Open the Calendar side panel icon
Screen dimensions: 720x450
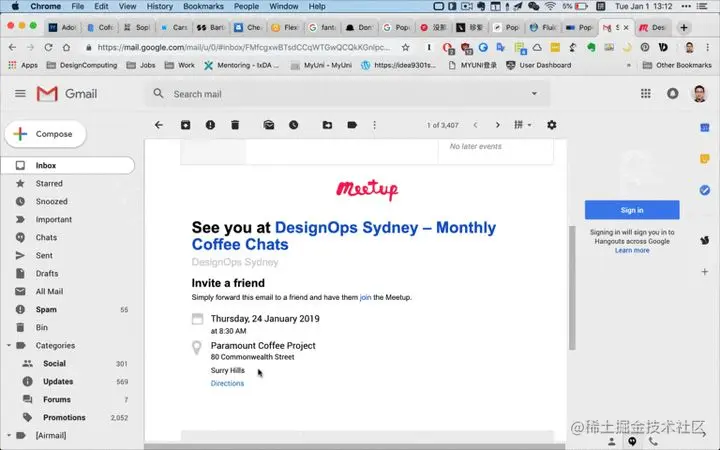tap(705, 128)
